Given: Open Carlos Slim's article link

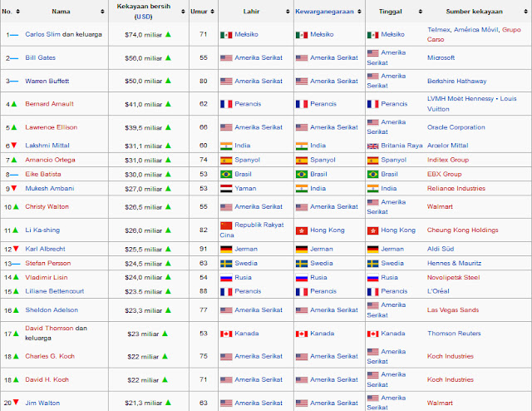Looking at the screenshot, I should pos(42,34).
